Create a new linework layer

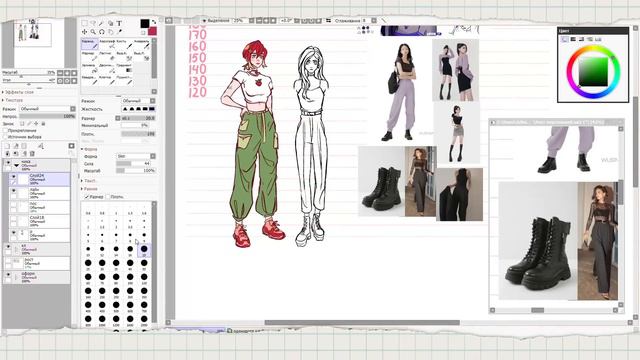tap(16, 146)
